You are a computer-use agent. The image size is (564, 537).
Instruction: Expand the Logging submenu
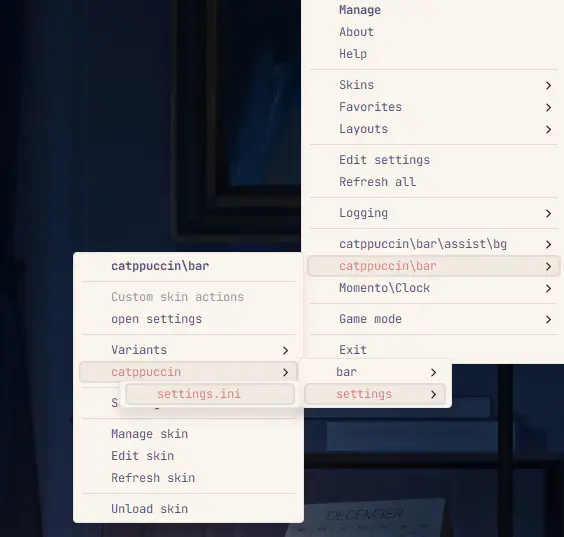coord(433,213)
